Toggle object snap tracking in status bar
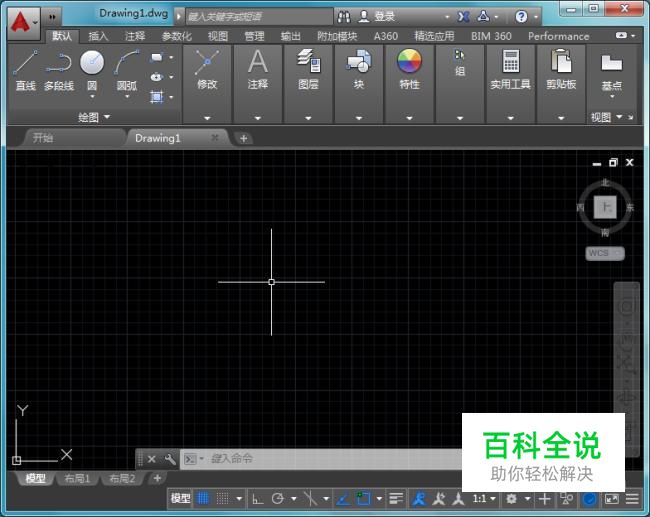The width and height of the screenshot is (650, 517). 342,499
